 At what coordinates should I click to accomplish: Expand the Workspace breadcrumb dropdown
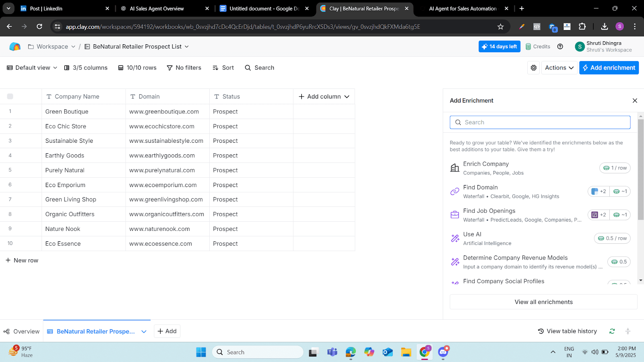click(x=73, y=47)
